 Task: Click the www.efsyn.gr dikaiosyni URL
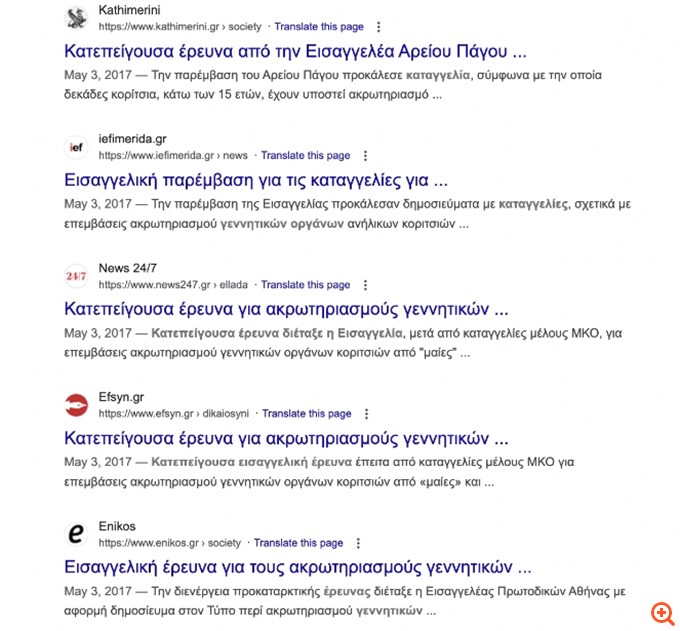point(174,414)
